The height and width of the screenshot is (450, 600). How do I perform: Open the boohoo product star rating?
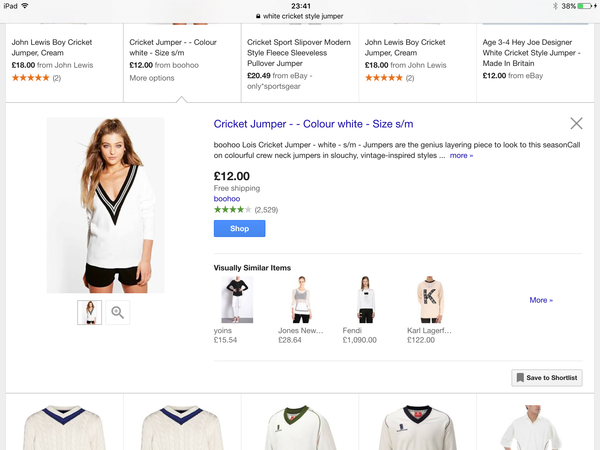(233, 210)
